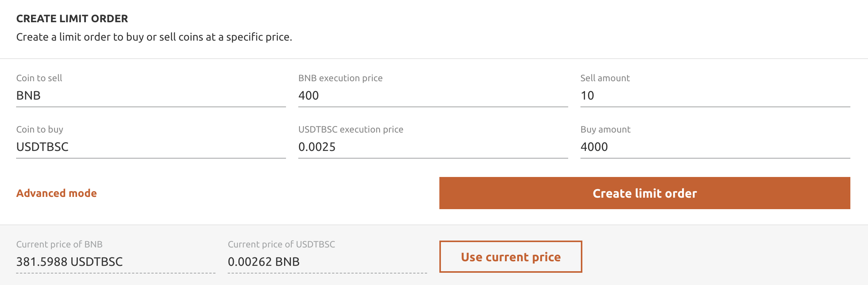Click the Current price of BNB label
Image resolution: width=868 pixels, height=285 pixels.
point(59,244)
